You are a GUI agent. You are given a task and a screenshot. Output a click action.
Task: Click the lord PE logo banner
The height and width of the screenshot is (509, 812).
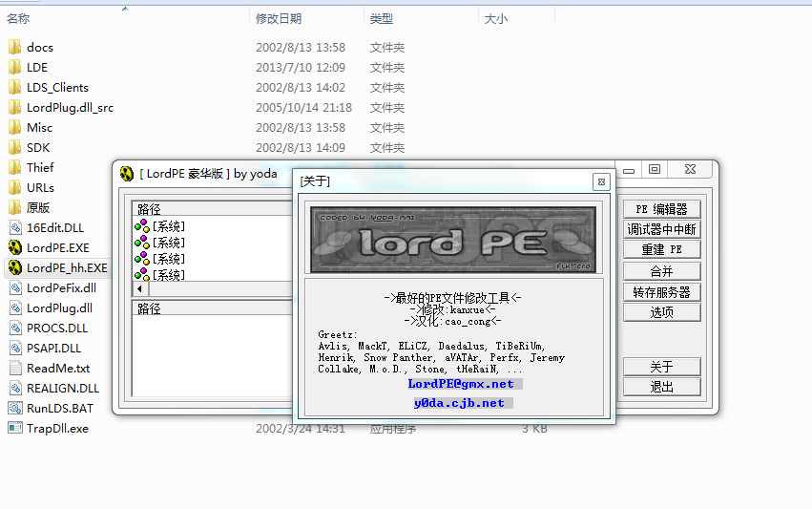pyautogui.click(x=453, y=240)
